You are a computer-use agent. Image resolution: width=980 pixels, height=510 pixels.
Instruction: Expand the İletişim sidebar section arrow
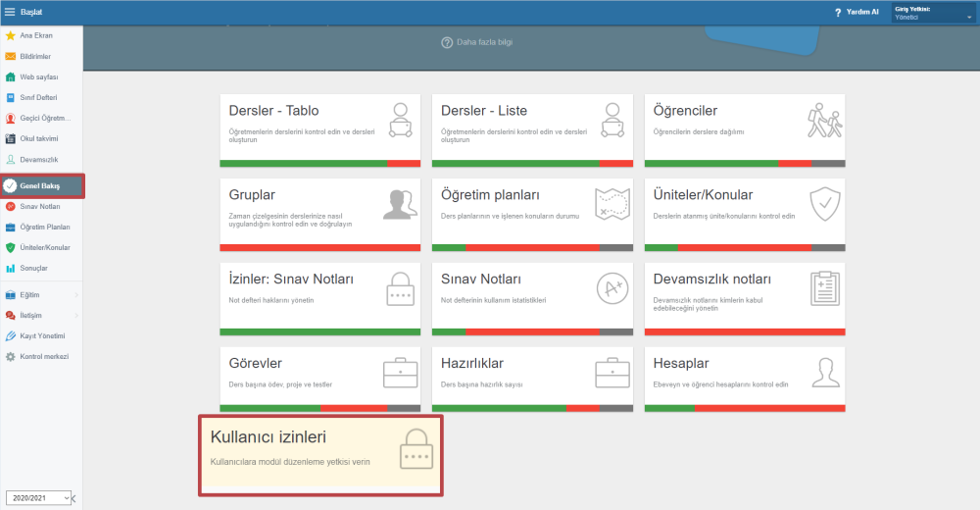tap(76, 316)
